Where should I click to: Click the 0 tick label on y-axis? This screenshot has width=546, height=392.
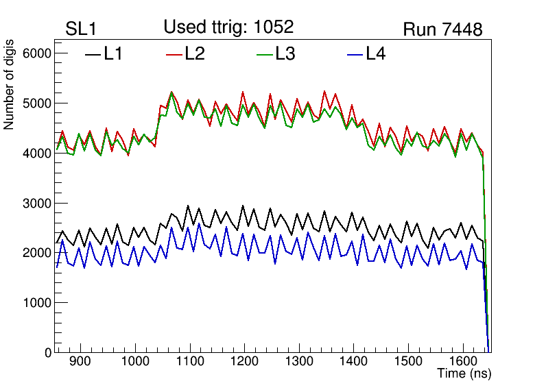pyautogui.click(x=47, y=352)
